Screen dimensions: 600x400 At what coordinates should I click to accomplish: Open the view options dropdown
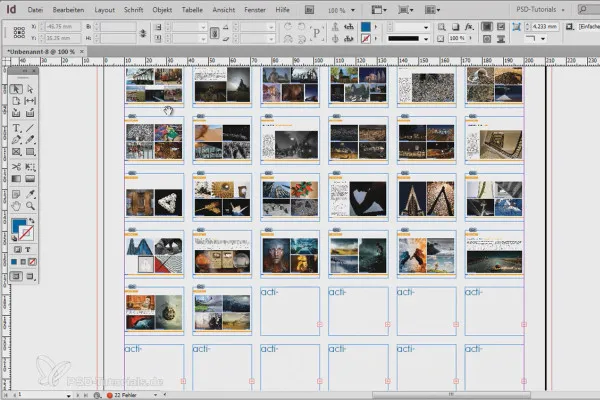pyautogui.click(x=379, y=10)
